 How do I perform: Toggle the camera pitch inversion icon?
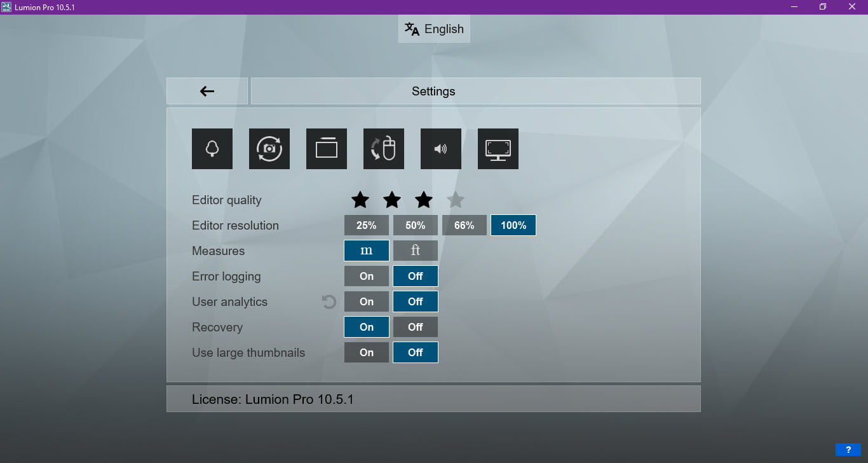coord(269,149)
